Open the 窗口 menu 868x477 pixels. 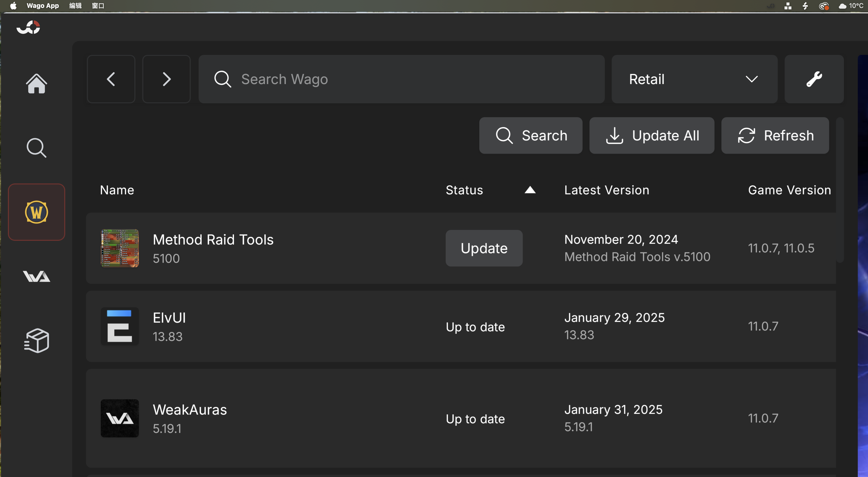[x=98, y=6]
